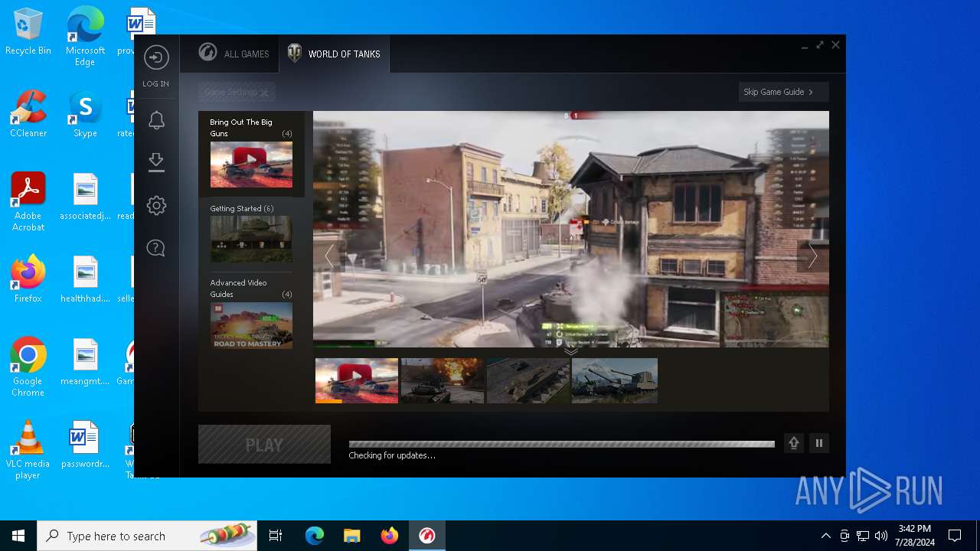
Task: Select third video thumbnail in strip
Action: [x=528, y=380]
